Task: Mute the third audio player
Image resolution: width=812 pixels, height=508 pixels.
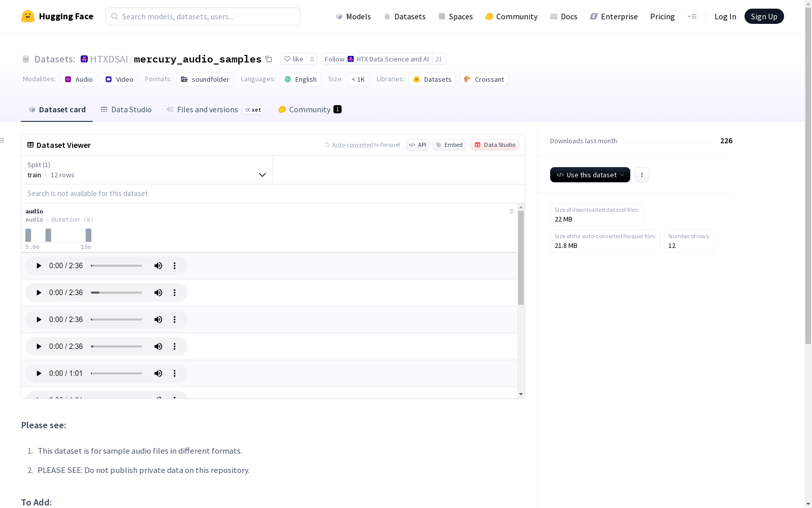Action: [158, 320]
